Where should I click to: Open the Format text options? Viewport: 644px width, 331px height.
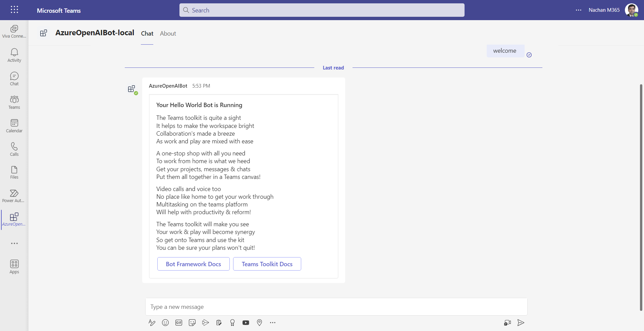(152, 323)
